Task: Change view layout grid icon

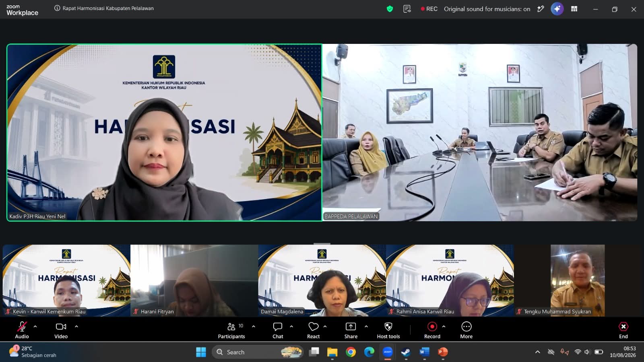Action: click(574, 9)
